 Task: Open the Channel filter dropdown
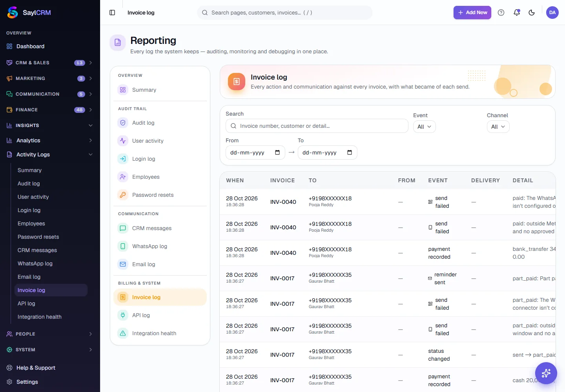498,127
